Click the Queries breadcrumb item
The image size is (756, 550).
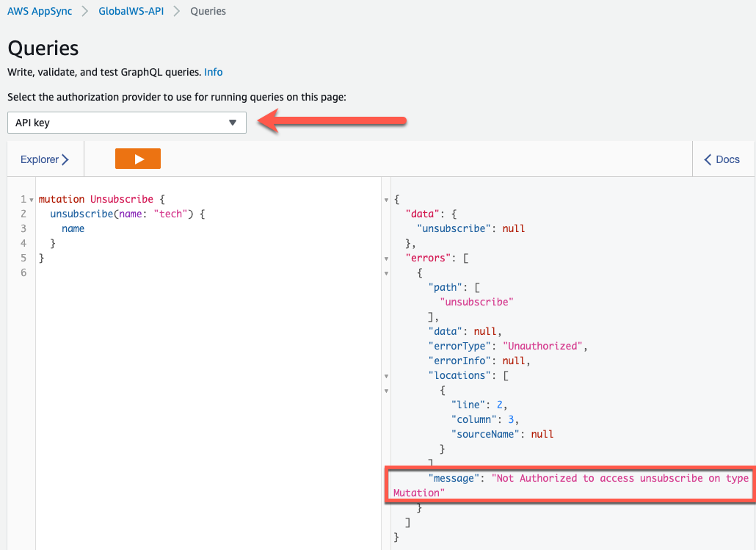(x=208, y=11)
